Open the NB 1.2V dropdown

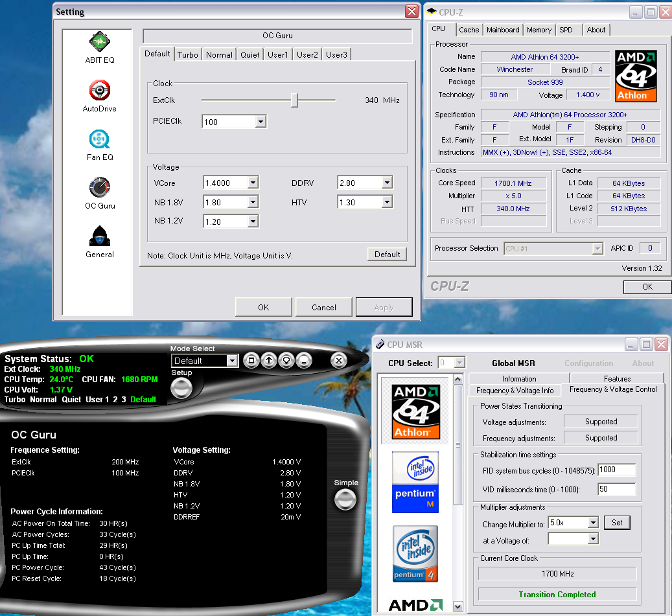pos(253,222)
